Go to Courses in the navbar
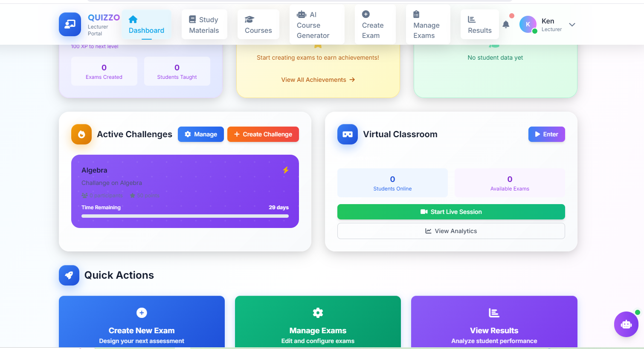Viewport: 644px width, 349px height. (x=258, y=25)
